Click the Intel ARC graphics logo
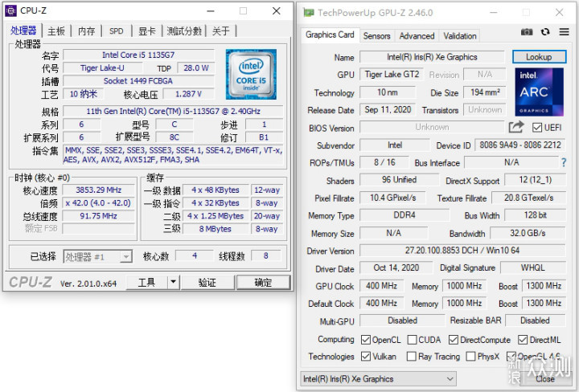579x392 pixels. click(539, 92)
